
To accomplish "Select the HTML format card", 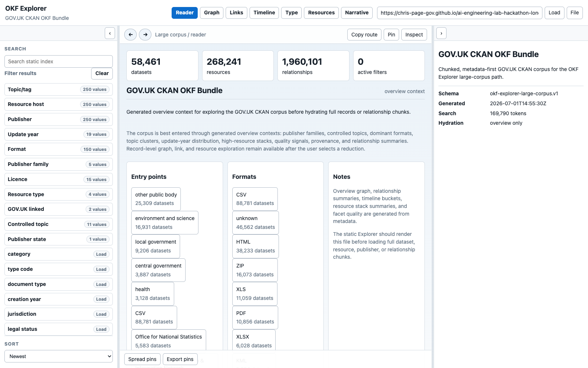I will (255, 246).
